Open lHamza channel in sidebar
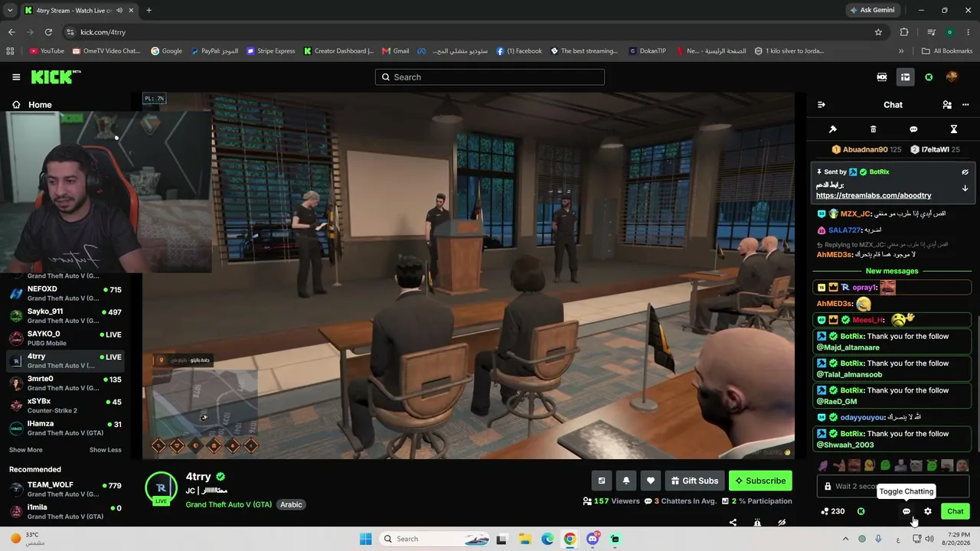This screenshot has height=551, width=980. coord(65,429)
